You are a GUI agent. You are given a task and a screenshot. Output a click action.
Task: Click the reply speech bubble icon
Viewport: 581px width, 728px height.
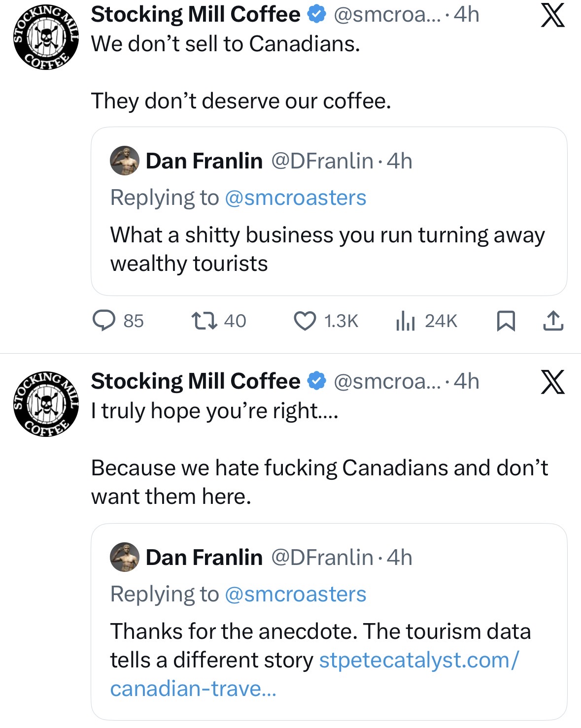coord(104,321)
